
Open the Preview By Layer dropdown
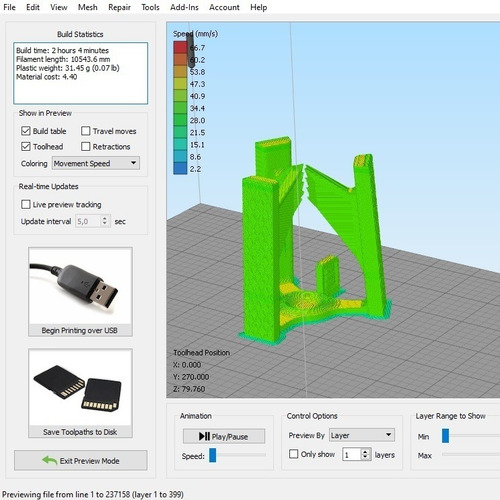362,435
